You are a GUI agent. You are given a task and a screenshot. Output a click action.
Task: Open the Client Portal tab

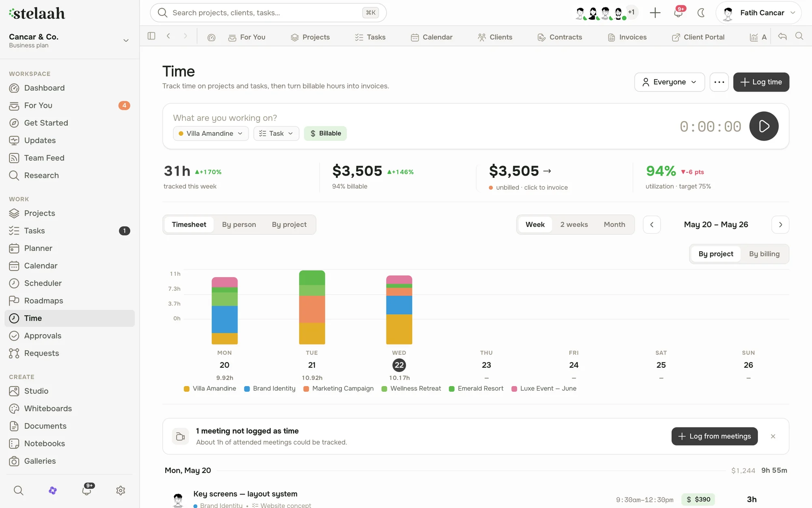tap(698, 37)
